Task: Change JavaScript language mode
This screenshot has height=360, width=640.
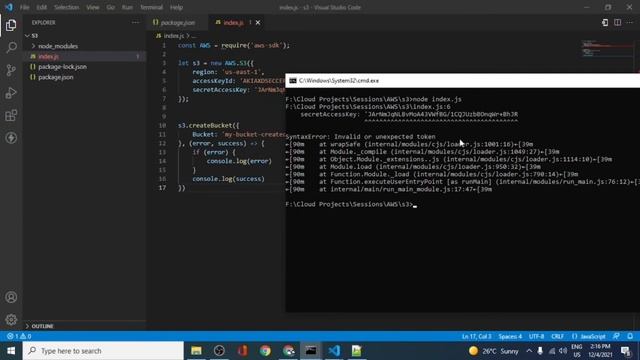Action: [592, 336]
